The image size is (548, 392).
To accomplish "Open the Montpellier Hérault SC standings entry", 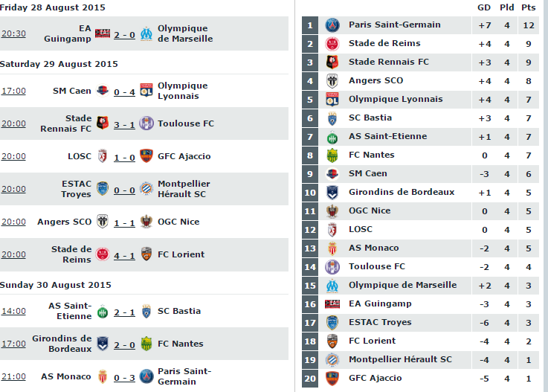I will 400,359.
